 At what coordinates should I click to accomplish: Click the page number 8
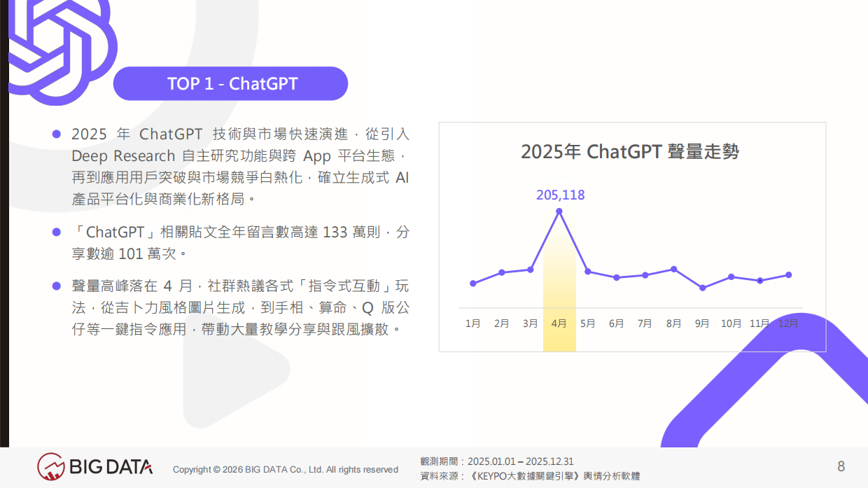841,466
